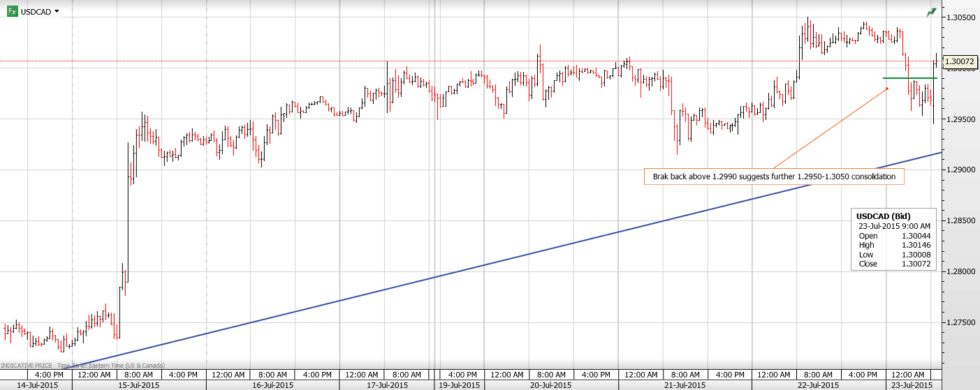The image size is (980, 390).
Task: Click the 16-Jul-2015 date label
Action: tap(272, 385)
